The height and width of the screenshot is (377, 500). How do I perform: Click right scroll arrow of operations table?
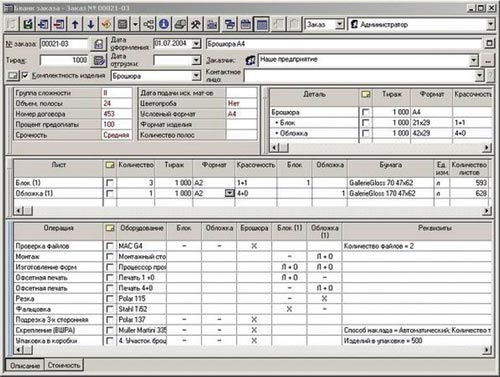tap(487, 350)
